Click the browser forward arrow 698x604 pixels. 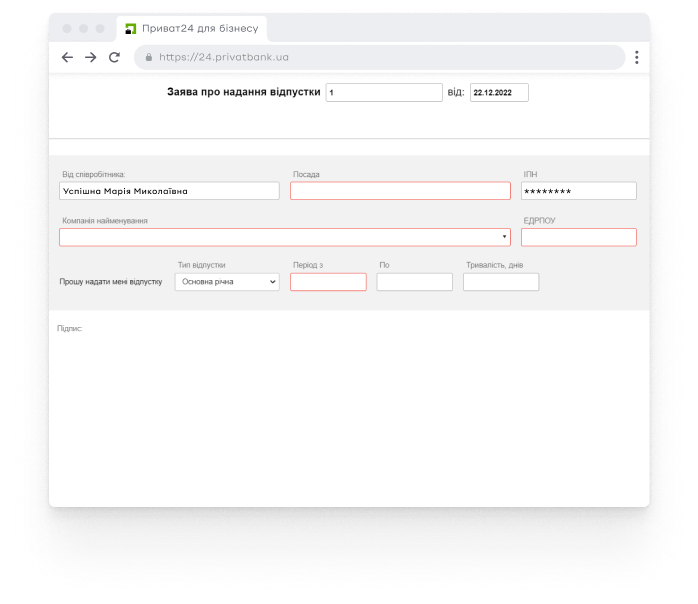click(90, 58)
